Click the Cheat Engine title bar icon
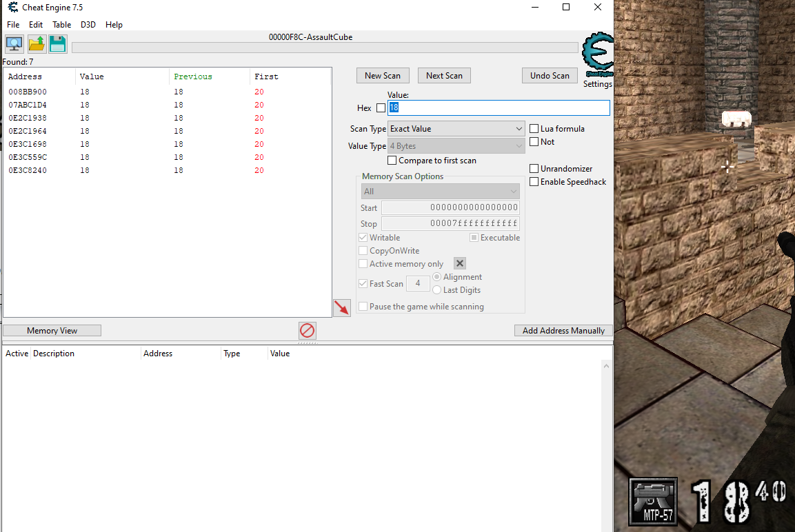This screenshot has width=795, height=532. pos(12,8)
